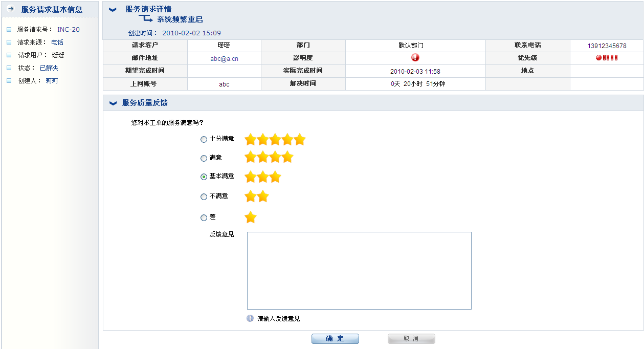Click the 确定 confirm button
This screenshot has width=644, height=349.
tap(335, 339)
